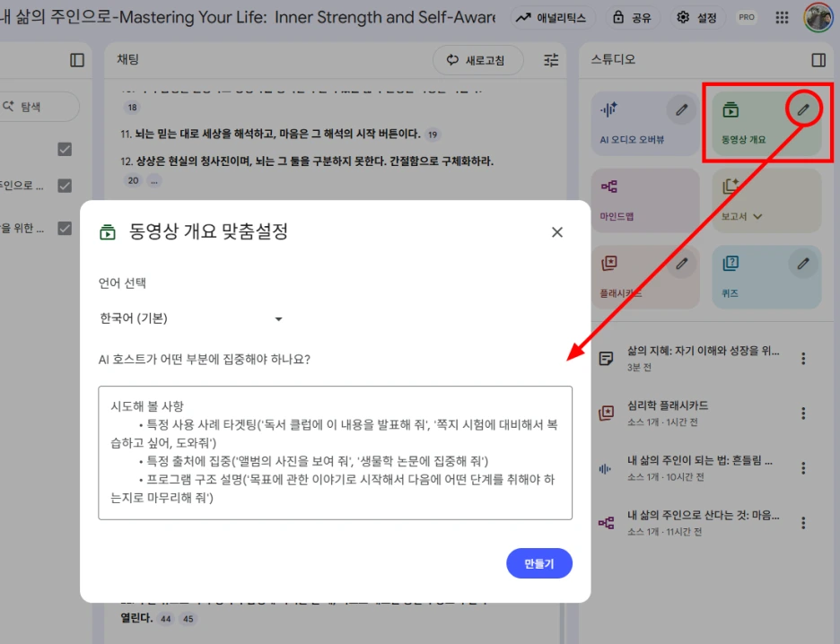Toggle checkbox for source ending 주인으로 ...
The height and width of the screenshot is (644, 840).
click(65, 186)
